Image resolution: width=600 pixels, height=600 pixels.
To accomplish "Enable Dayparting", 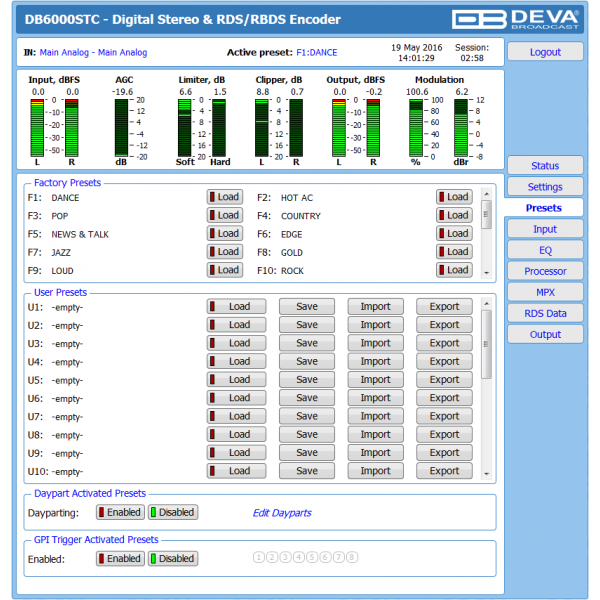I will click(120, 512).
